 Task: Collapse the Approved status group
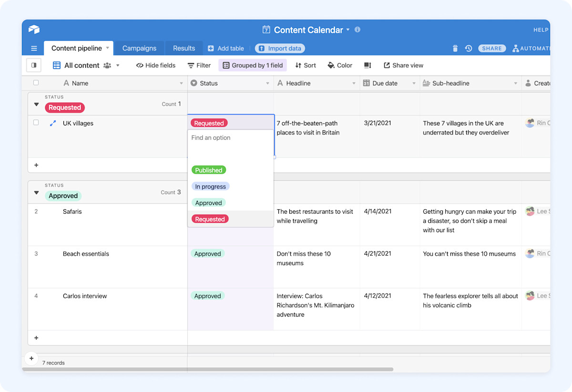click(x=37, y=192)
